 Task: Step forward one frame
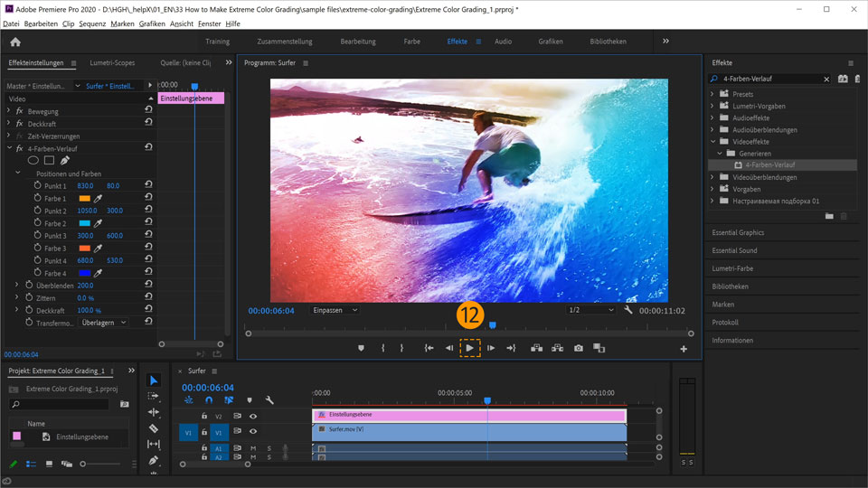click(x=491, y=348)
